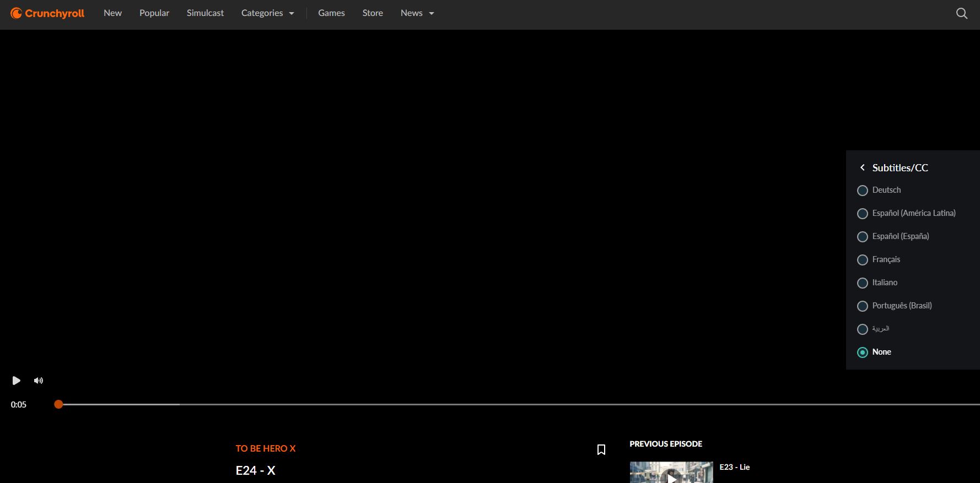Open the Games section
Screen dimensions: 980x483
[331, 13]
